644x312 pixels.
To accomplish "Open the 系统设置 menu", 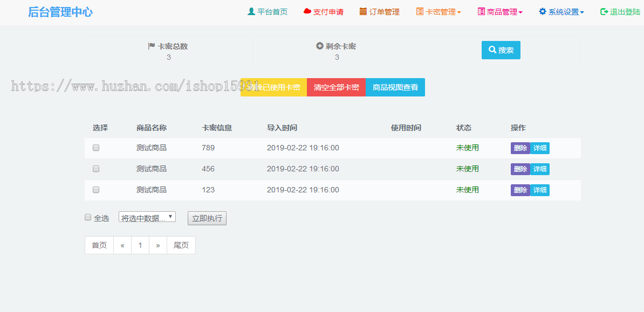I will tap(561, 12).
